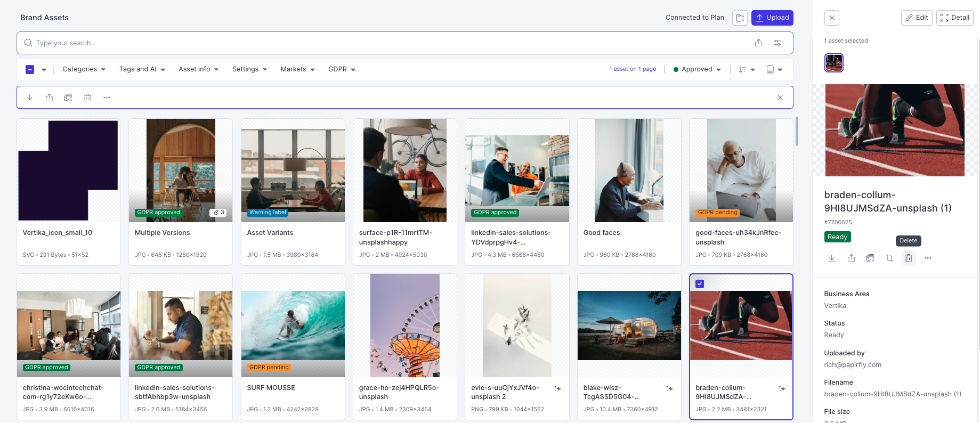Click the folder icon next to Upload
The width and height of the screenshot is (980, 423).
740,18
